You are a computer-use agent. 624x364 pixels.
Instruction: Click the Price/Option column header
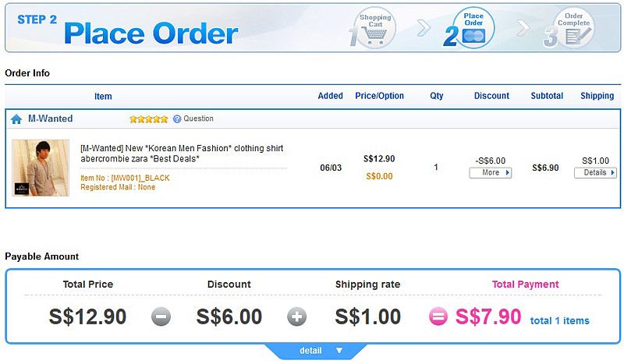(x=379, y=97)
